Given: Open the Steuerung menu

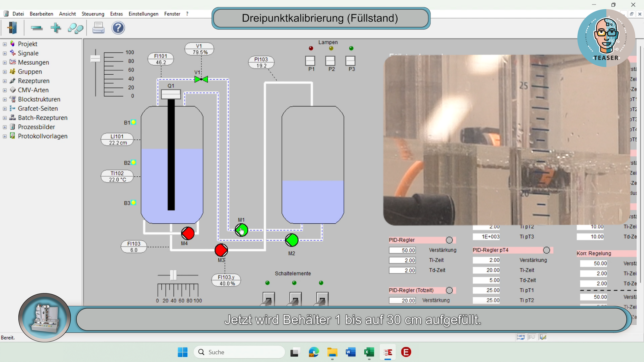Looking at the screenshot, I should 93,14.
